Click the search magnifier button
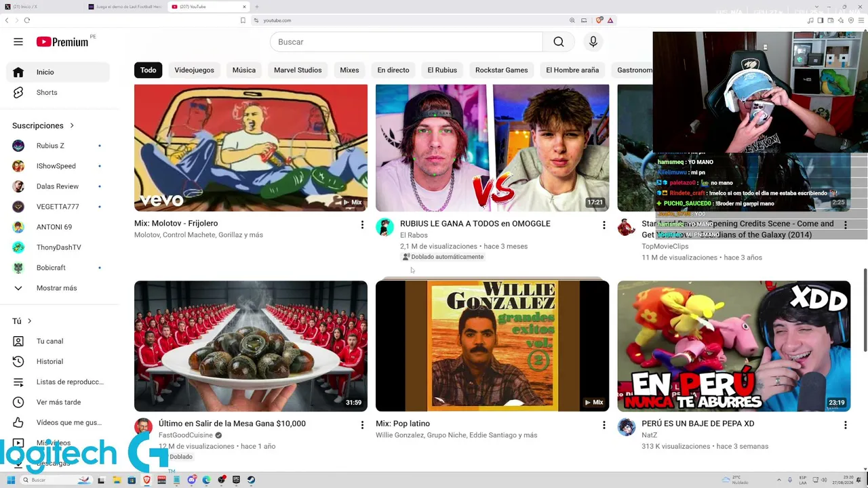This screenshot has height=488, width=868. [558, 42]
